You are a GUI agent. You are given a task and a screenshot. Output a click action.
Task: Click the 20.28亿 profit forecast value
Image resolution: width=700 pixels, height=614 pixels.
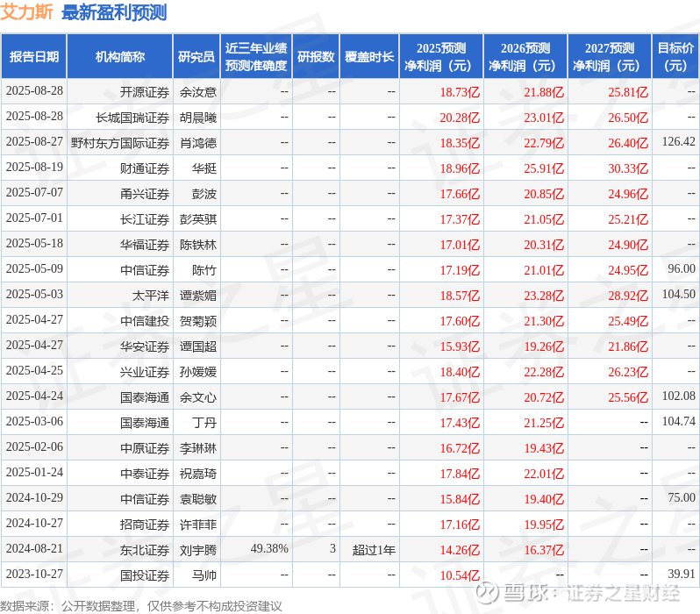[460, 118]
